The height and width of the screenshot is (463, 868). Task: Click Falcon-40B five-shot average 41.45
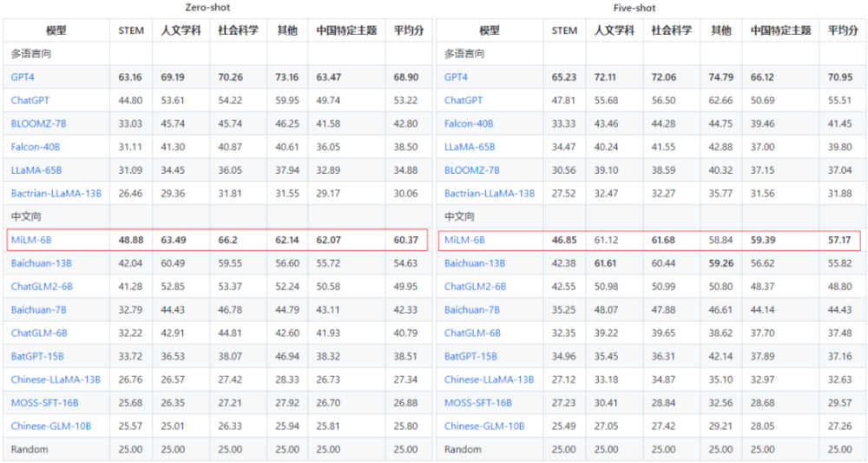840,123
